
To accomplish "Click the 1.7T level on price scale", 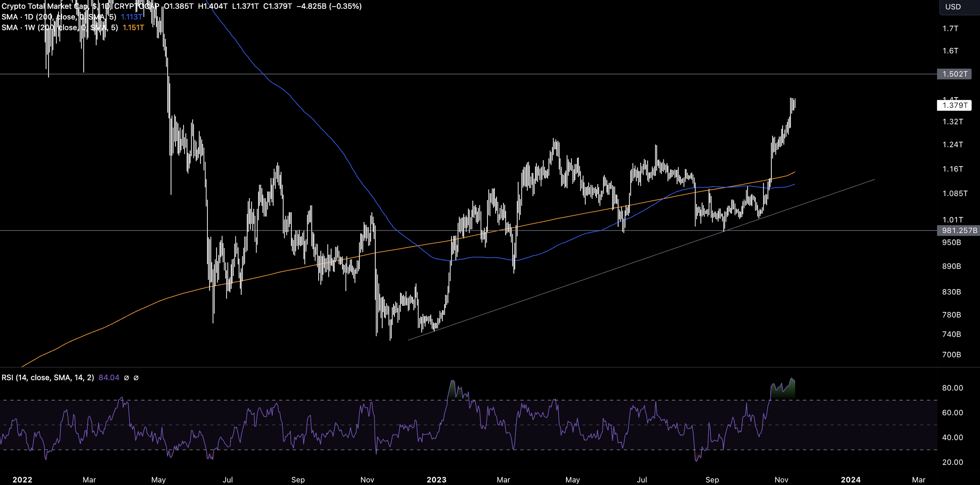I will point(950,29).
